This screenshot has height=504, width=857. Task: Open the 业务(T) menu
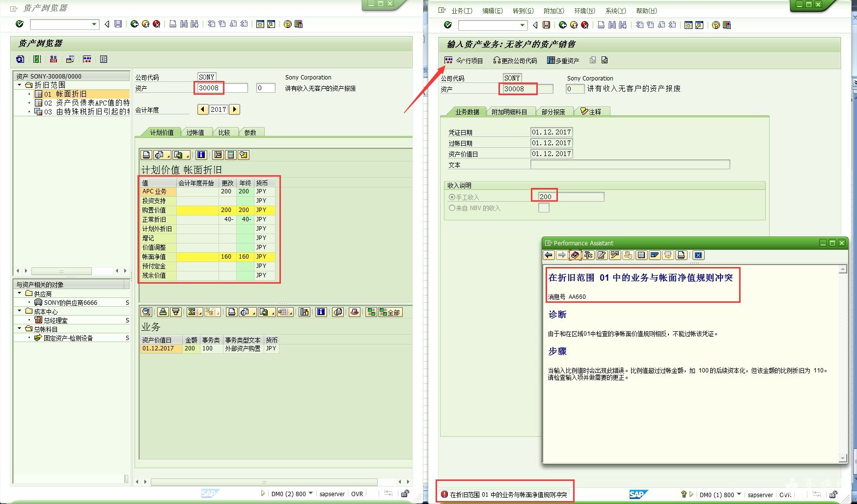[462, 11]
